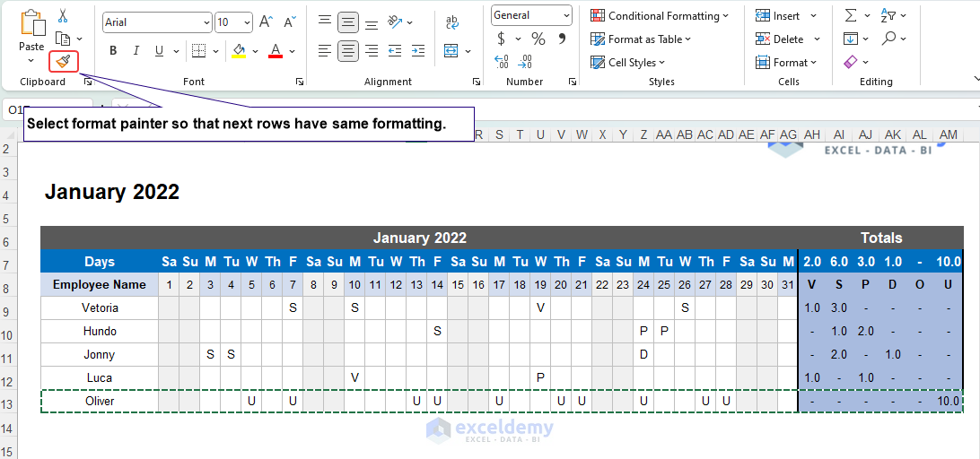Apply yellow Fill Color bucket
980x459 pixels.
(238, 50)
